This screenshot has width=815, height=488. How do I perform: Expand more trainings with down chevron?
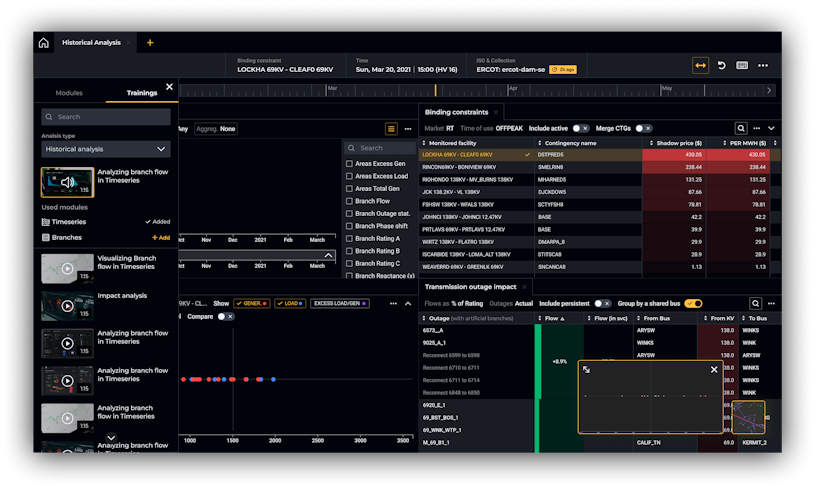[111, 438]
